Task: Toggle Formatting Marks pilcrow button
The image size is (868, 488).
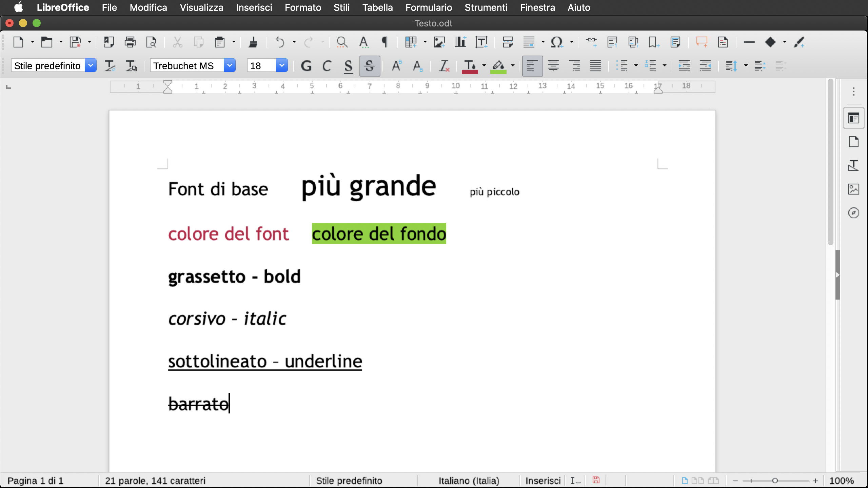Action: (384, 42)
